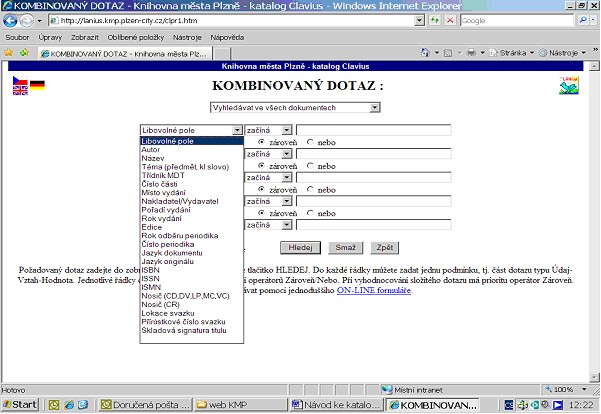
Task: Open the 100% zoom level control
Action: coord(570,389)
